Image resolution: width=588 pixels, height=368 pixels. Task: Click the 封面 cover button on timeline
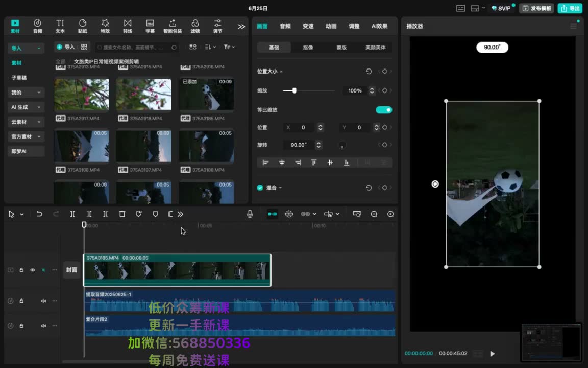(71, 270)
